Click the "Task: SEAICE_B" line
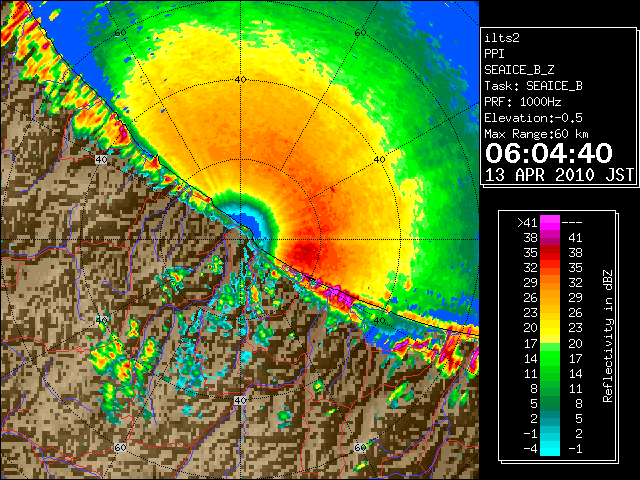 [x=533, y=86]
